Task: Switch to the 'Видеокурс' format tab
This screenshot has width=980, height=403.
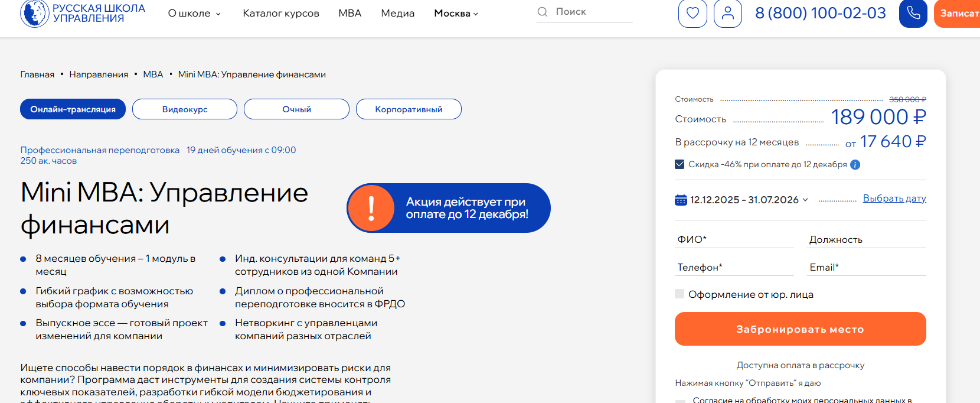Action: pos(185,109)
